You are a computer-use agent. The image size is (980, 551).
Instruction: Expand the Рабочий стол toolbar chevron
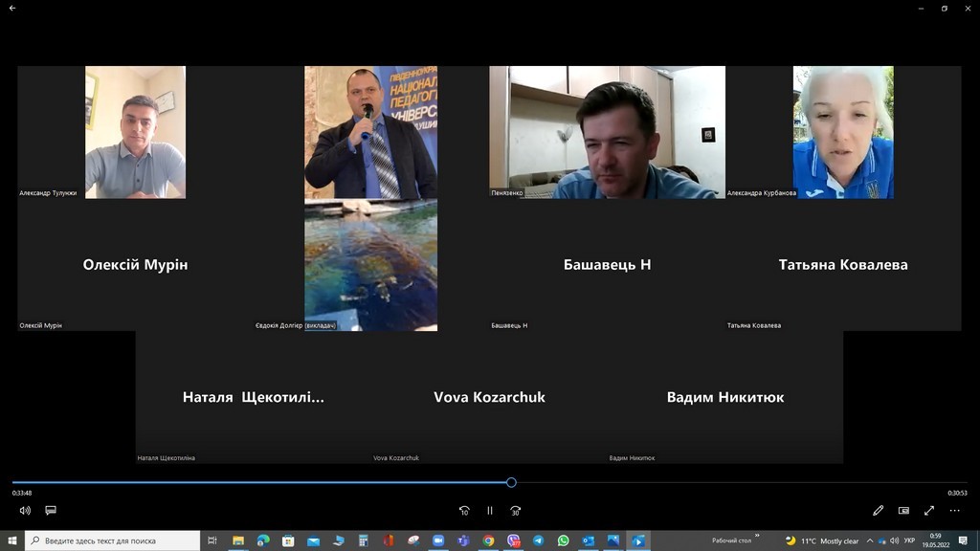757,536
